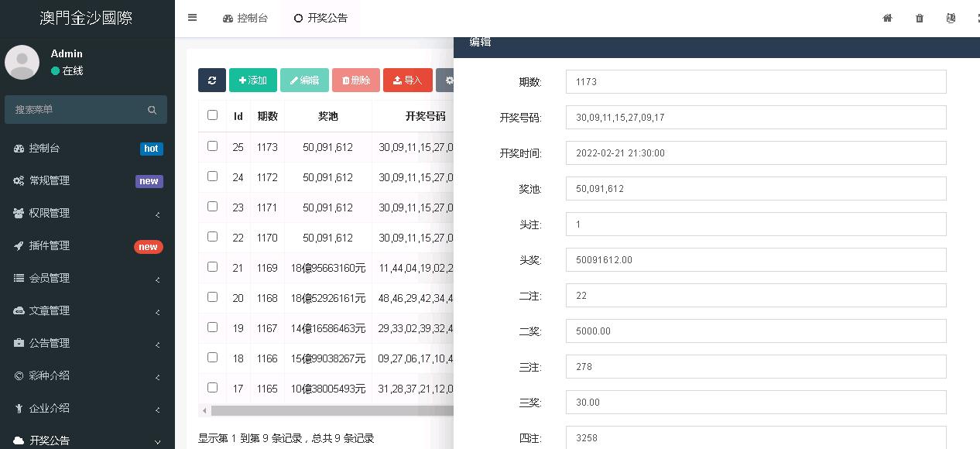The image size is (980, 449).
Task: Expand the 权限管理 sidebar menu
Action: coord(50,213)
